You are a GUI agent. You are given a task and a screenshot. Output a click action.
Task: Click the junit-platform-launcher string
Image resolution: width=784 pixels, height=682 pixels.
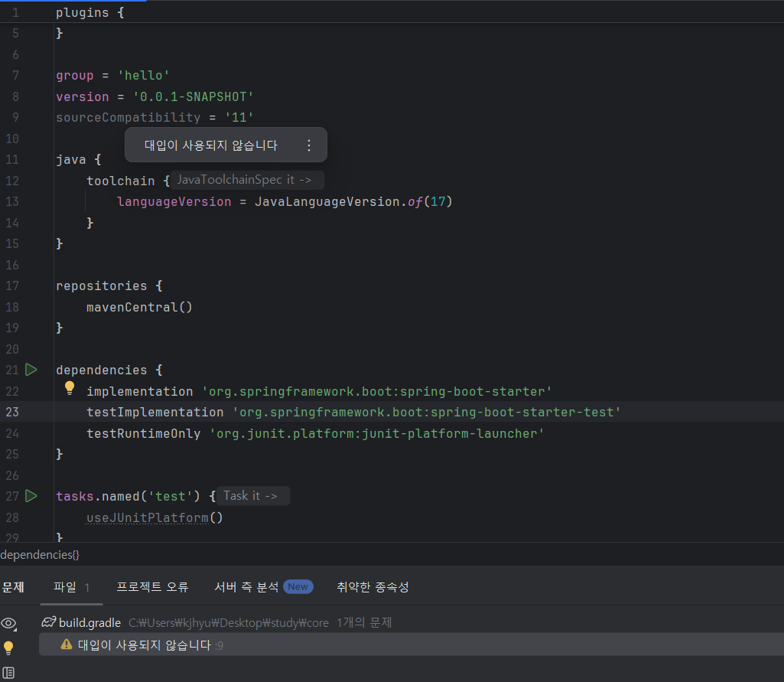click(x=377, y=433)
